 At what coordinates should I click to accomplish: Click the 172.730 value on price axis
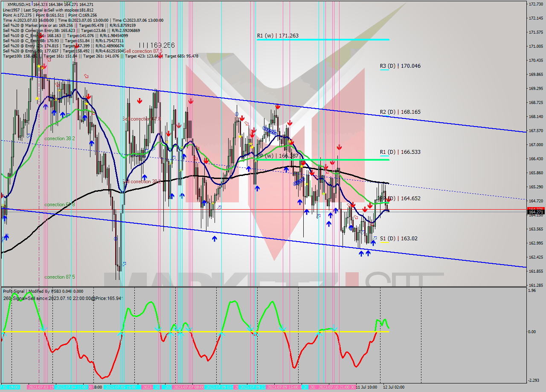(535, 4)
